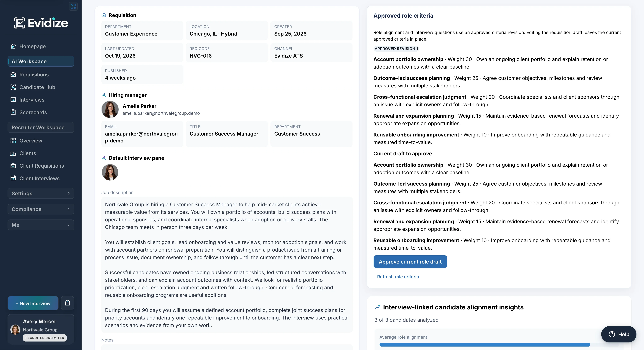
Task: Click the Scorecards clipboard icon
Action: [x=13, y=112]
